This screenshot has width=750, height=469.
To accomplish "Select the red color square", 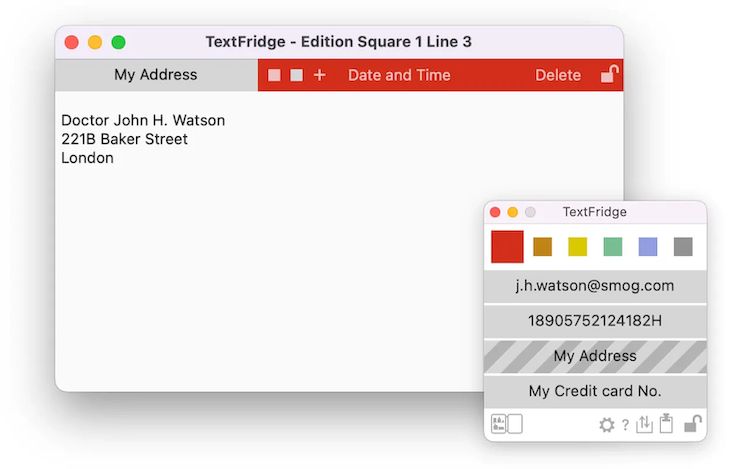I will coord(507,247).
